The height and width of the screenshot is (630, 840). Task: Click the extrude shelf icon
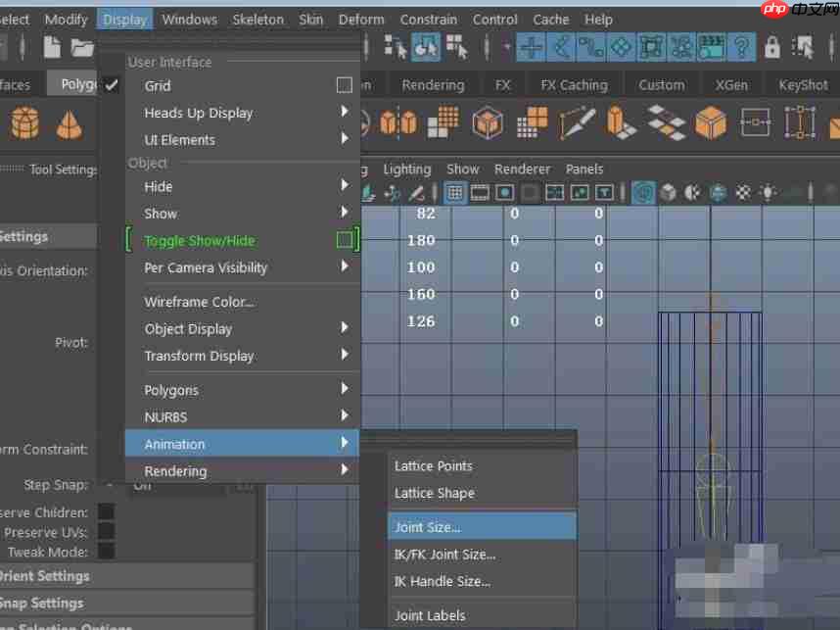[621, 121]
